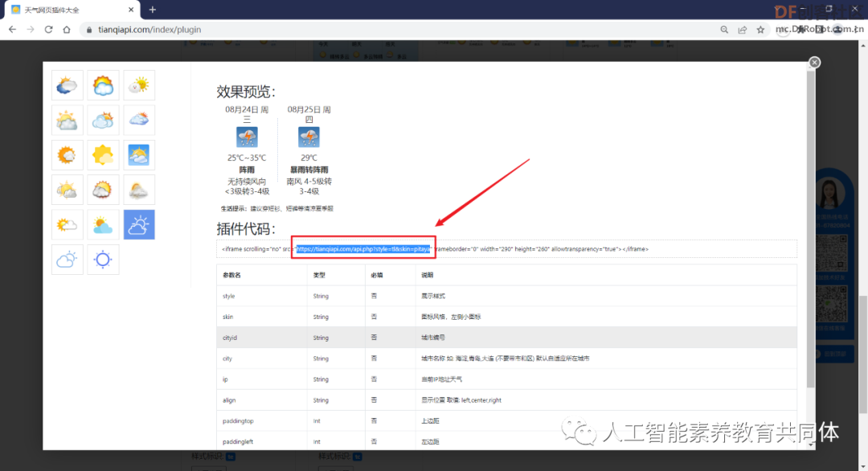Click the Int type of paddingtop

[317, 421]
